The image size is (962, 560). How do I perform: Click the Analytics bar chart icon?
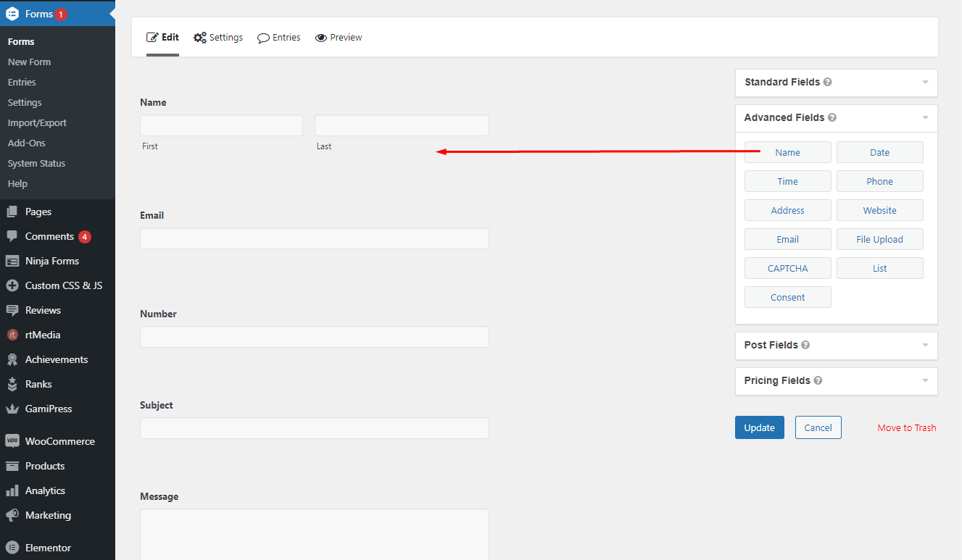point(12,490)
